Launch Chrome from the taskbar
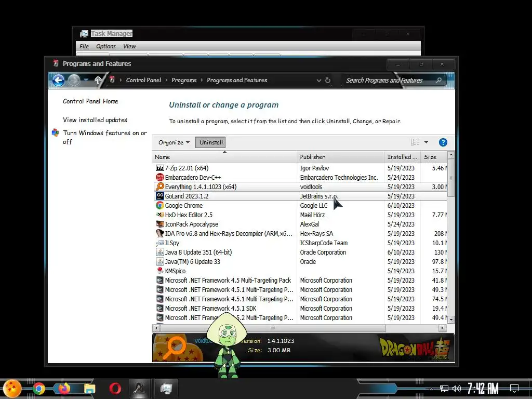Viewport: 532px width, 399px height. tap(38, 389)
